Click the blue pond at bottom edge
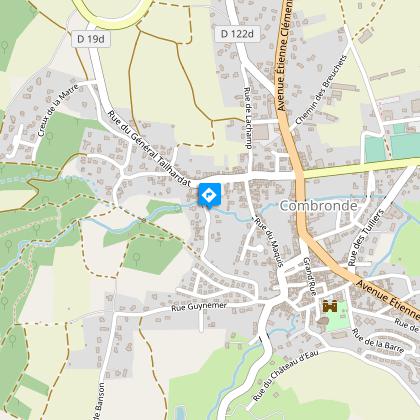 (x=180, y=413)
